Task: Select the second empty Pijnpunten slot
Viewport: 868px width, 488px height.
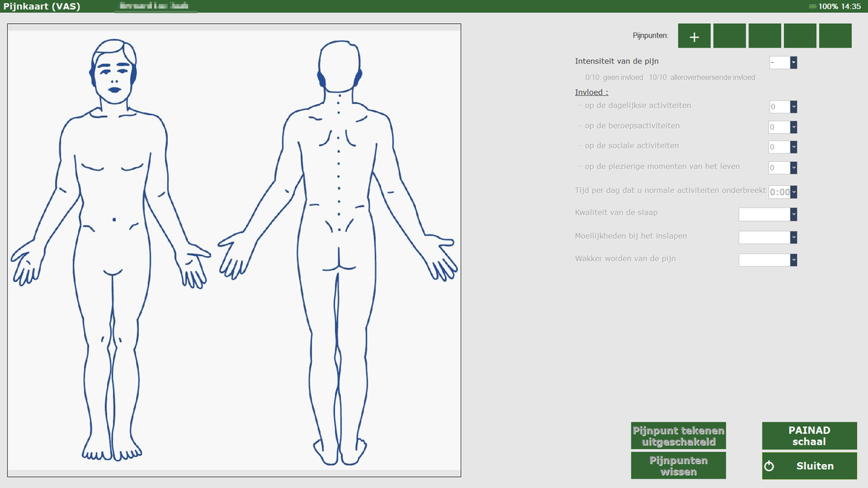Action: [765, 35]
